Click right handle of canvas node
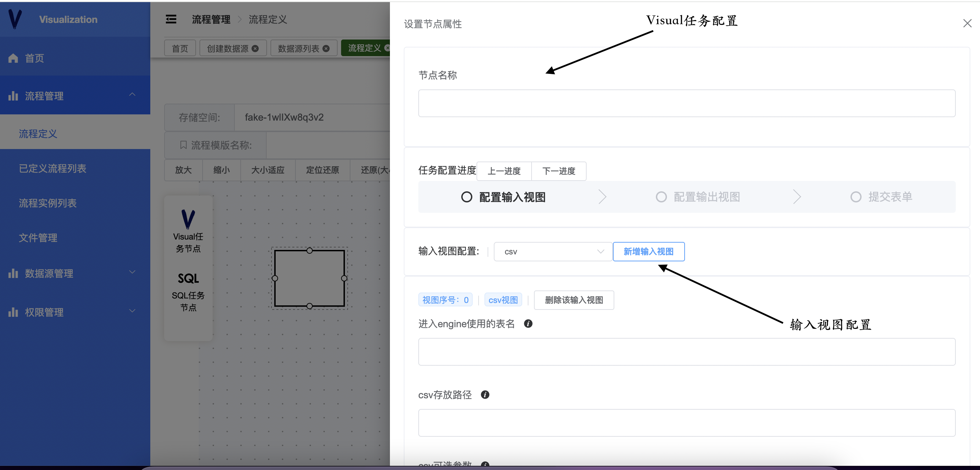Viewport: 980px width, 470px height. [344, 278]
